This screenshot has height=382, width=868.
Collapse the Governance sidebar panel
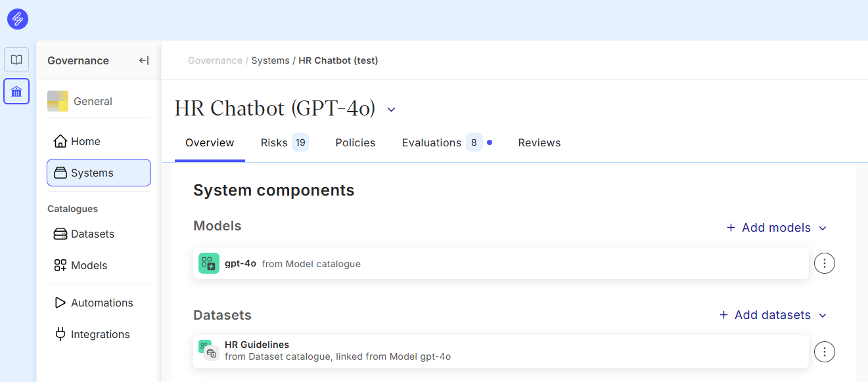click(x=144, y=60)
